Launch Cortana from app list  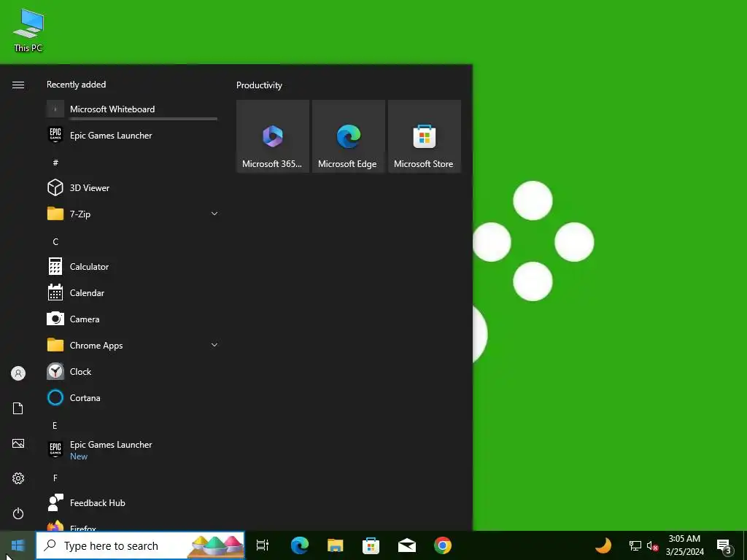[131, 397]
